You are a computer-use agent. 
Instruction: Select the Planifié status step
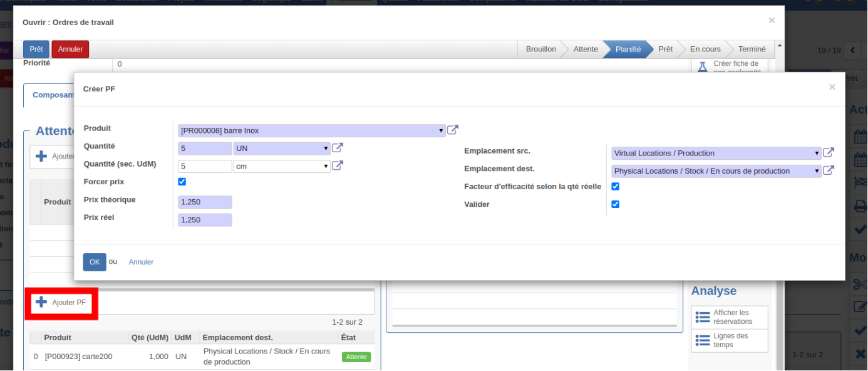coord(628,50)
